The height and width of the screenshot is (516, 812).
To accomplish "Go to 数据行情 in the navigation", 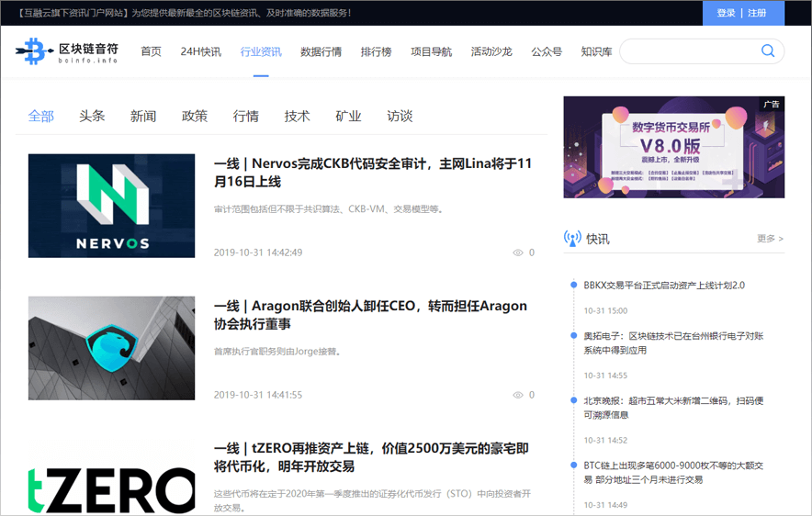I will coord(321,51).
